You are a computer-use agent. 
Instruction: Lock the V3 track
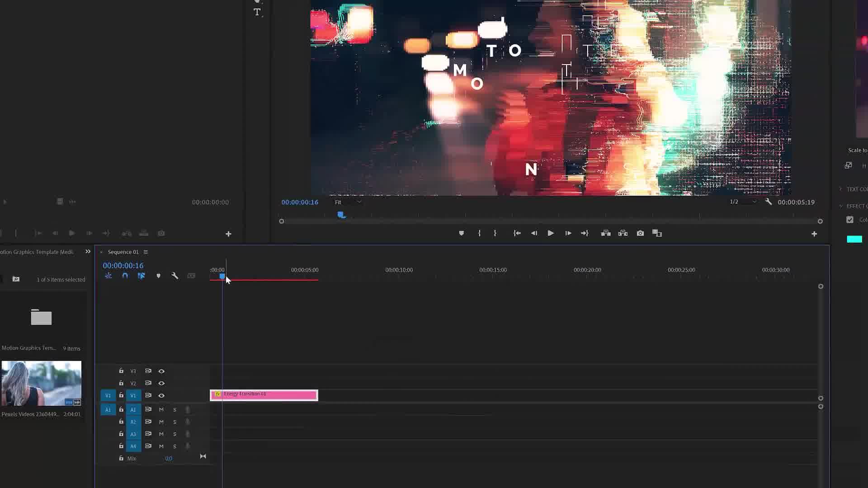pyautogui.click(x=121, y=371)
